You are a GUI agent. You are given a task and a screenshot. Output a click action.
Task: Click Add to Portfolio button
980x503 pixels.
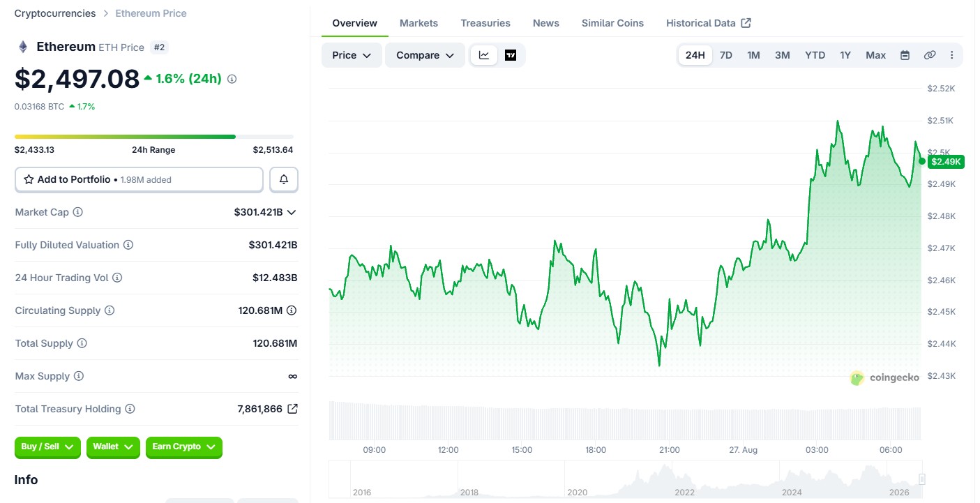(x=139, y=179)
